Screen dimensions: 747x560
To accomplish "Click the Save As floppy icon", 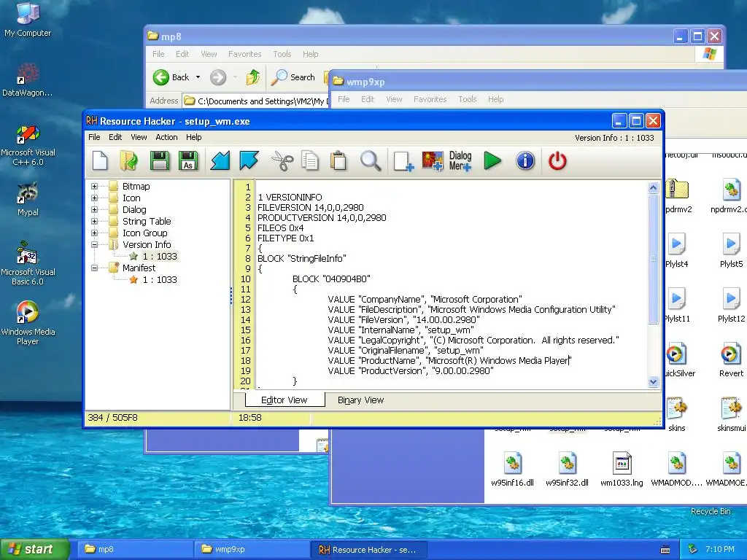I will (x=188, y=160).
